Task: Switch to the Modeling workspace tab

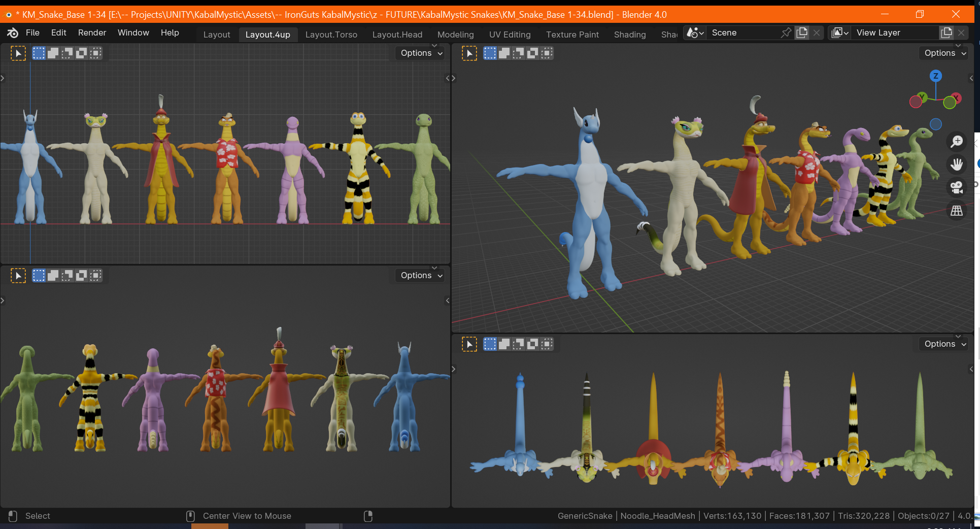Action: click(x=455, y=35)
